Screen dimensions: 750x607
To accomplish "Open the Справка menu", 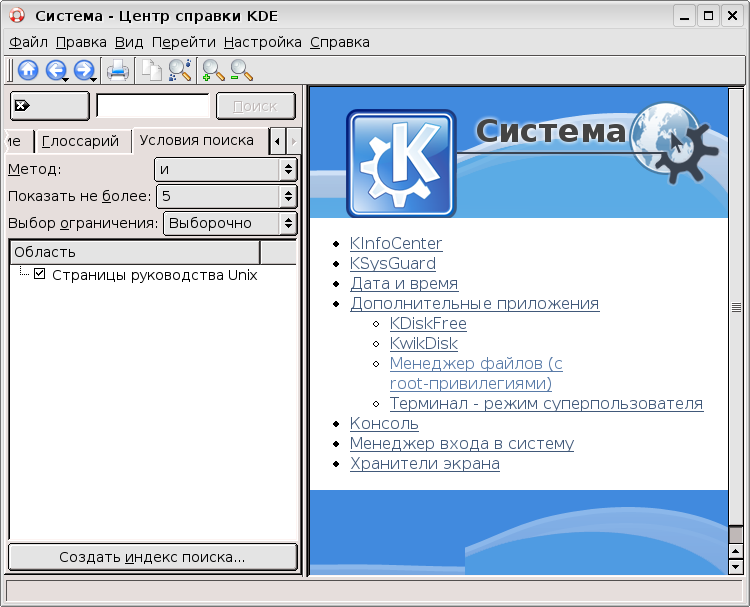I will [340, 43].
